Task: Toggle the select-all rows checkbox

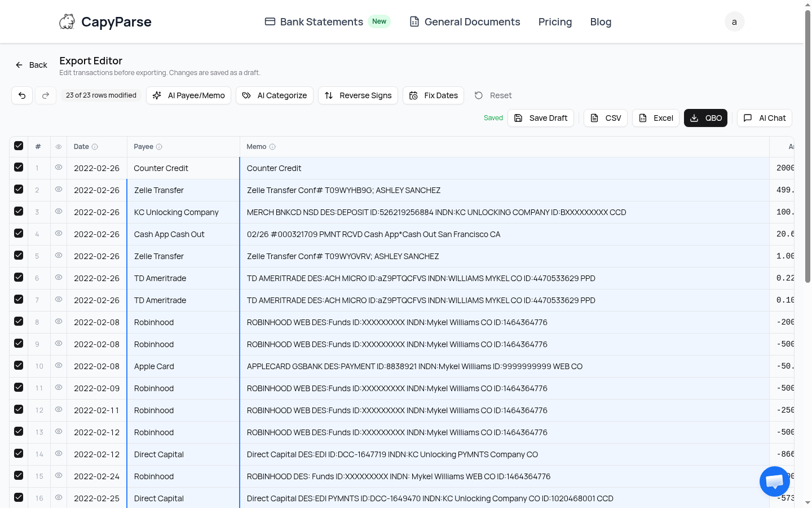Action: [x=19, y=146]
